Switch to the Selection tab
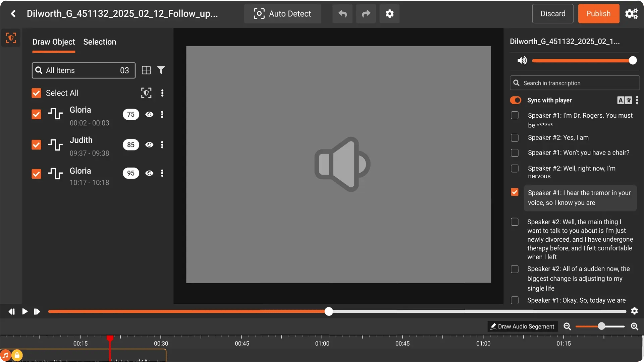The width and height of the screenshot is (644, 362). (x=100, y=42)
